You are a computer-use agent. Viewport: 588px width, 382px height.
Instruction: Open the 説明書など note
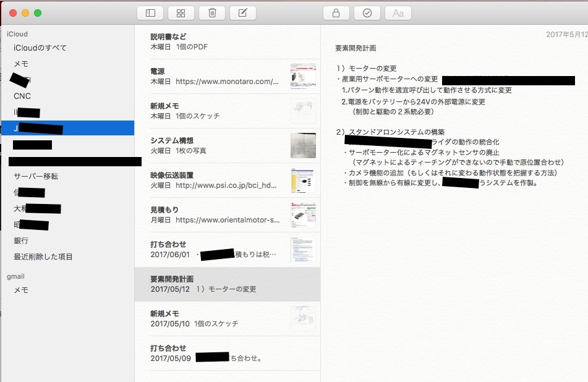click(228, 41)
